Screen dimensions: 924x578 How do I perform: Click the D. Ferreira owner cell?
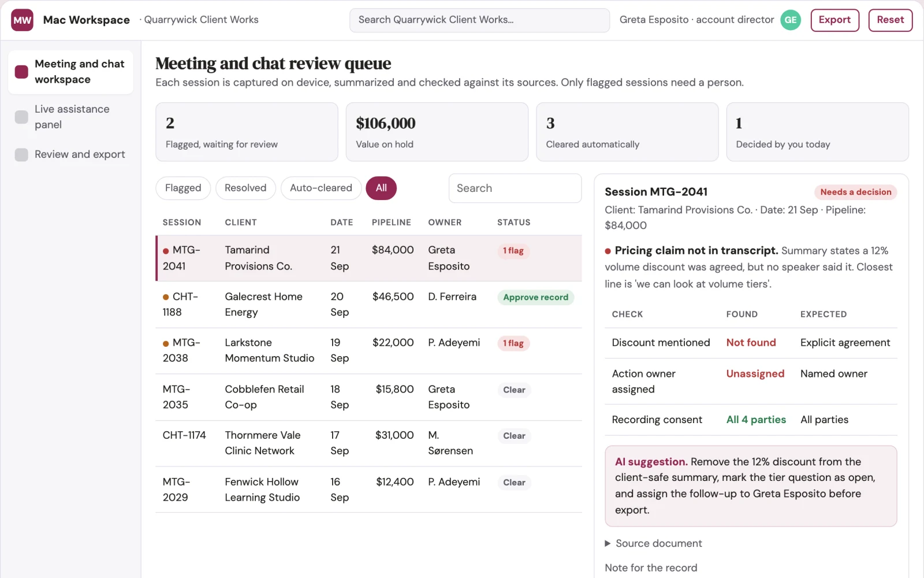tap(452, 297)
